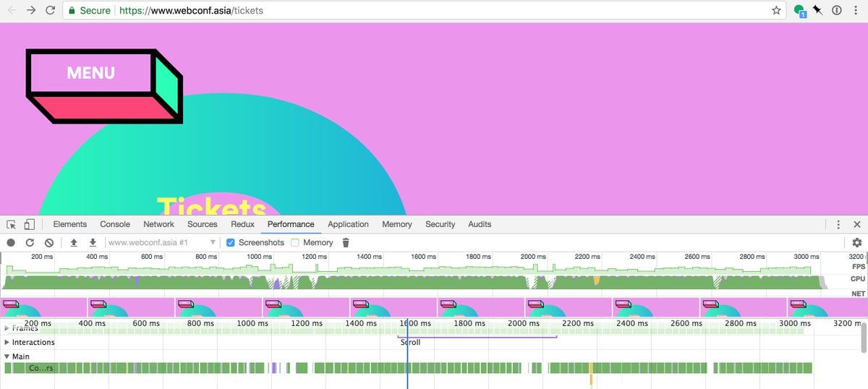Clear the performance recording
Screen dimensions: 868x389
pos(49,243)
